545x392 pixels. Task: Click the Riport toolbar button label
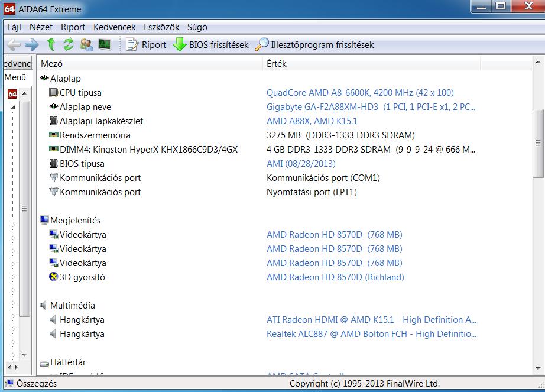[x=154, y=45]
